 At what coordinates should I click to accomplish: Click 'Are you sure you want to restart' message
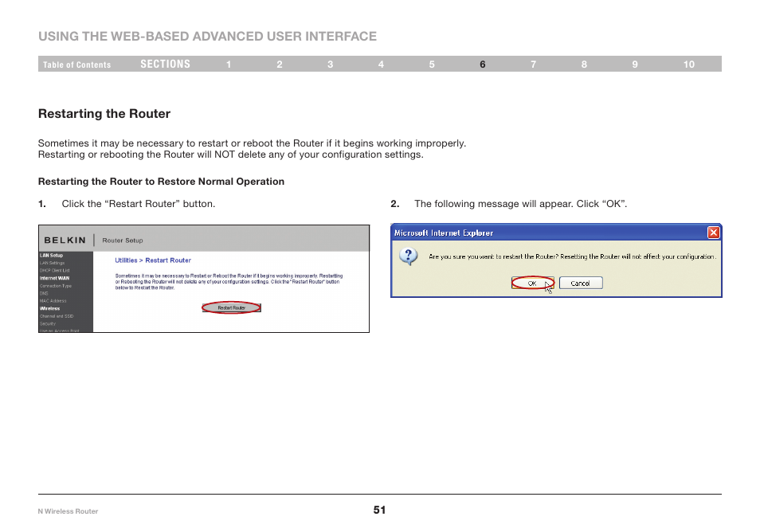(573, 256)
